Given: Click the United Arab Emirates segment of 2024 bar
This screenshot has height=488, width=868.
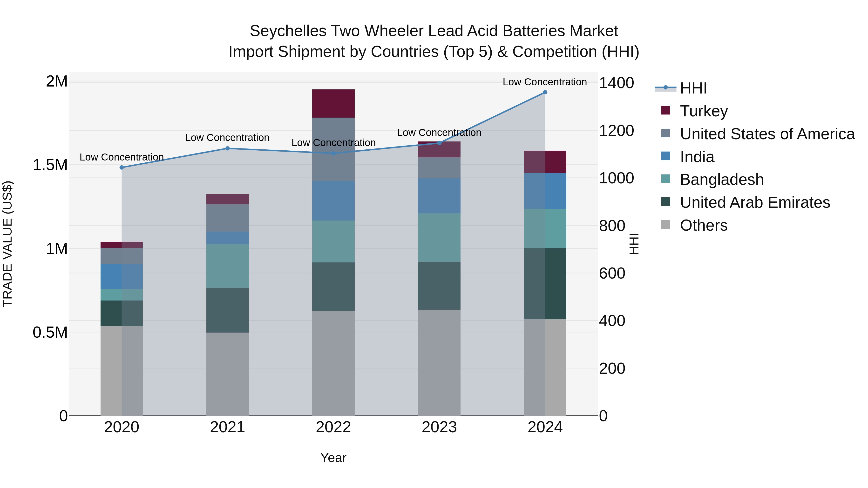Looking at the screenshot, I should (x=545, y=284).
